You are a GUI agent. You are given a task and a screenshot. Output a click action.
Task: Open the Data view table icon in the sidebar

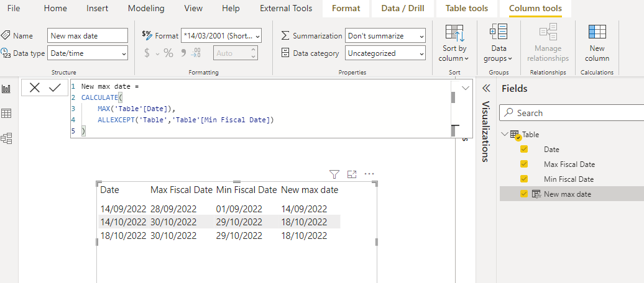coord(7,114)
